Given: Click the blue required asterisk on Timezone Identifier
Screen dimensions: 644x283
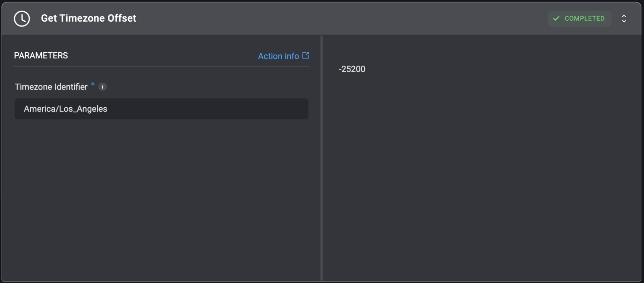Looking at the screenshot, I should click(x=93, y=84).
